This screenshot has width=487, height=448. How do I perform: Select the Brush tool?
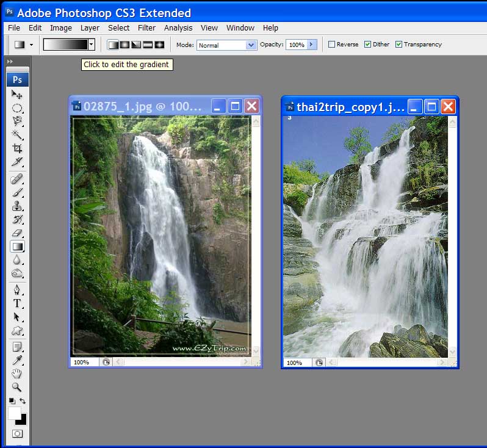click(x=17, y=193)
